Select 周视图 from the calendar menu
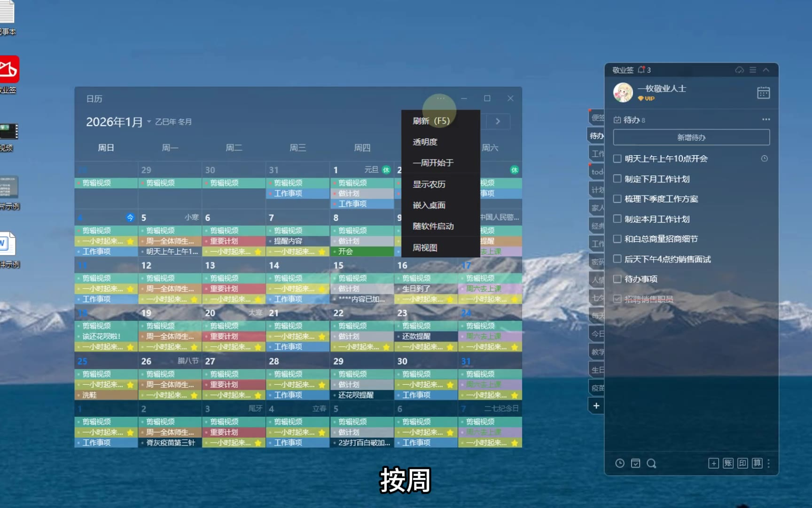This screenshot has width=812, height=508. (425, 247)
